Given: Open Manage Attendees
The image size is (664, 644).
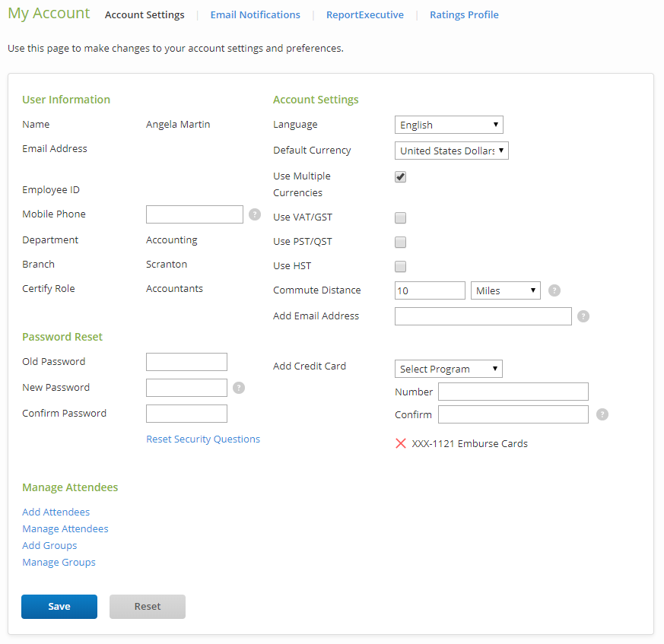Looking at the screenshot, I should click(x=65, y=528).
